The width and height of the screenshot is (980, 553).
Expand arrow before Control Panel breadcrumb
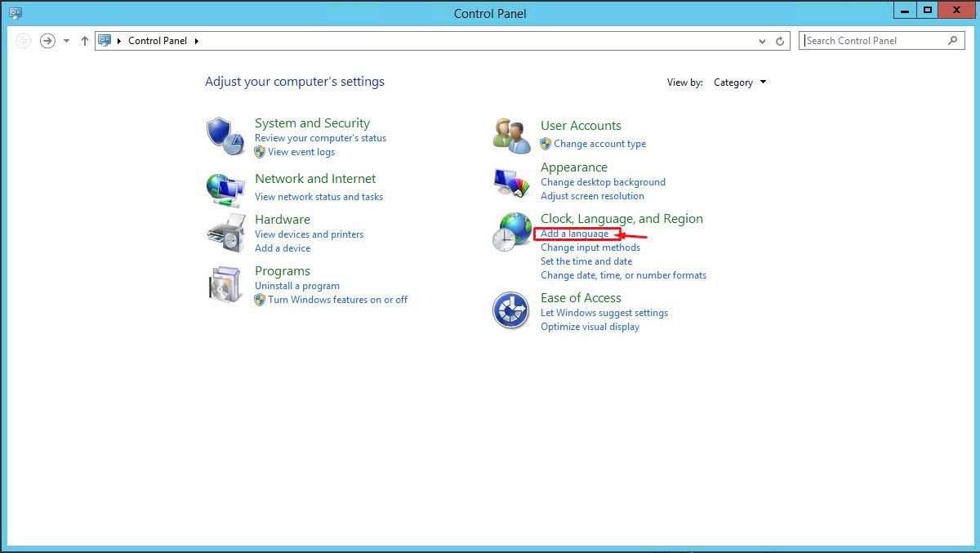pyautogui.click(x=120, y=41)
